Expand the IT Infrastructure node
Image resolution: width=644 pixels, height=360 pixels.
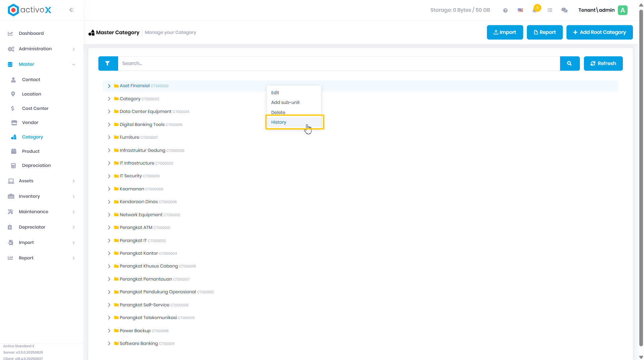tap(109, 163)
